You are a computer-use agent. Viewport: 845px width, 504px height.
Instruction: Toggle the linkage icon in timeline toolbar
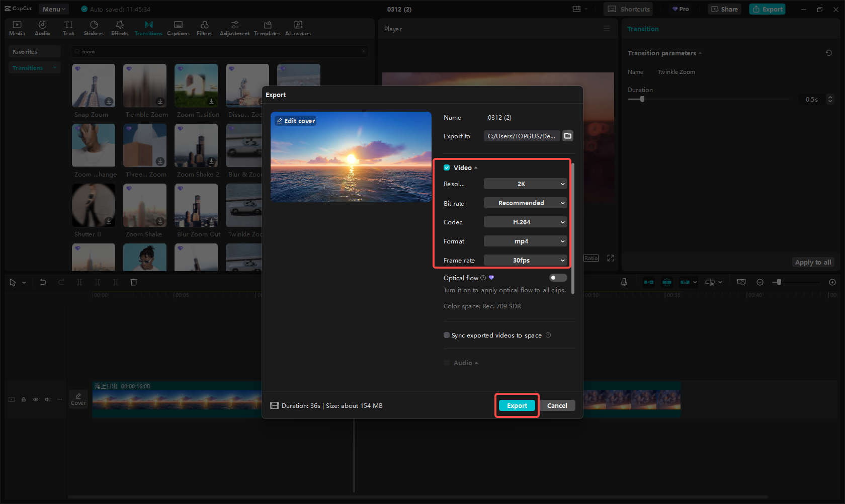[x=685, y=282]
